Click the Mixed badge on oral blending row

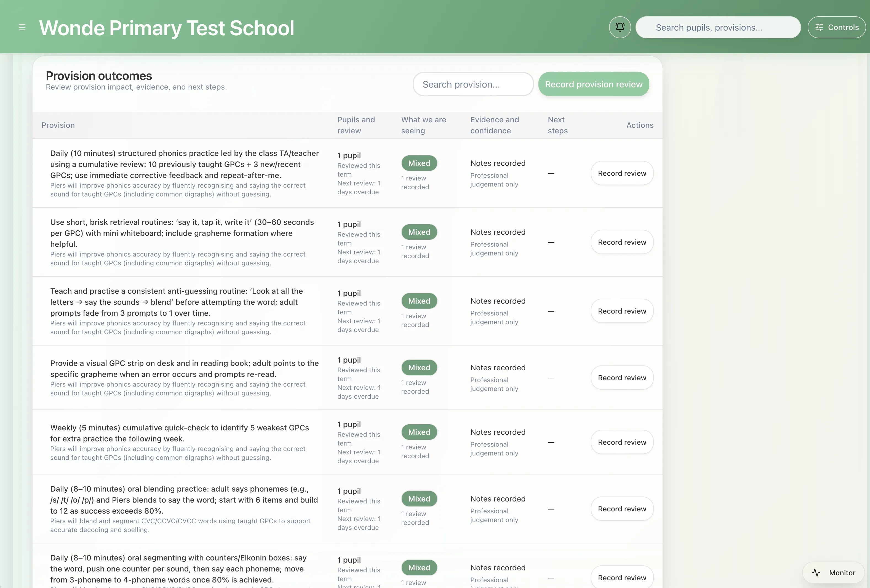419,499
